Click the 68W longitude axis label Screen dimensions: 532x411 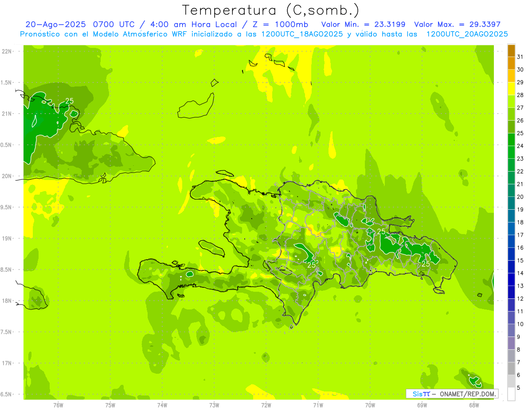click(x=474, y=405)
